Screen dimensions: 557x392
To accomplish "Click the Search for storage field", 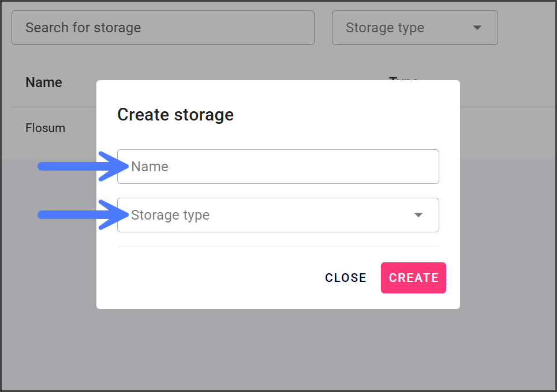I will click(x=163, y=28).
